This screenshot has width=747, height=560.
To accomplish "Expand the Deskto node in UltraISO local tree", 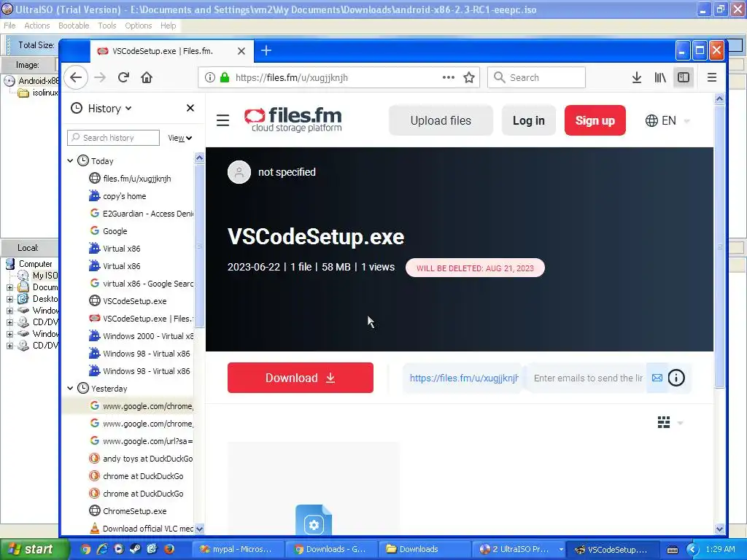I will 9,299.
